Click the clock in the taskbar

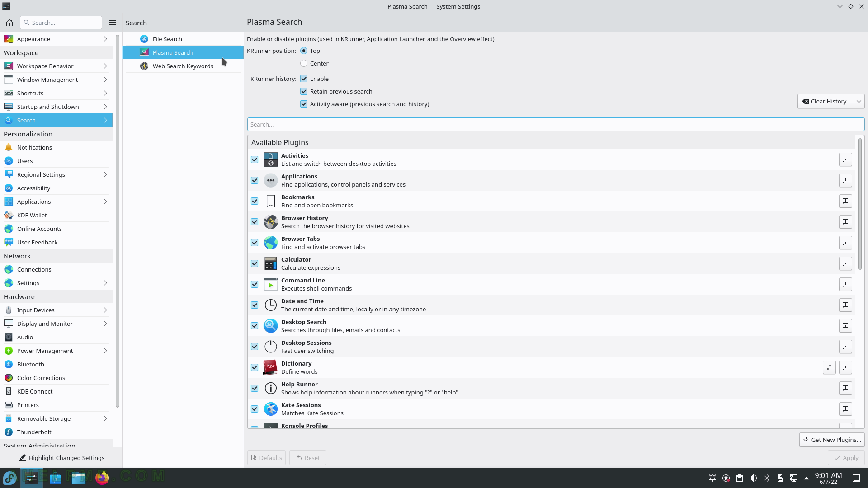[x=828, y=478]
